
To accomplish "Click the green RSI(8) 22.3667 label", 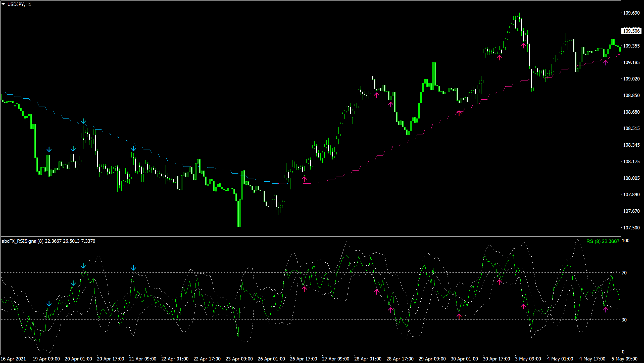I will (x=603, y=241).
